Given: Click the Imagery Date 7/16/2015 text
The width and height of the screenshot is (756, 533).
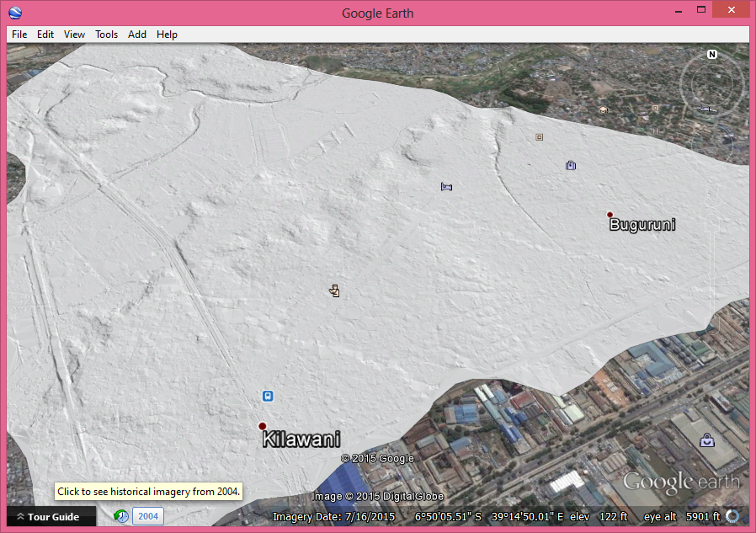Looking at the screenshot, I should (333, 517).
